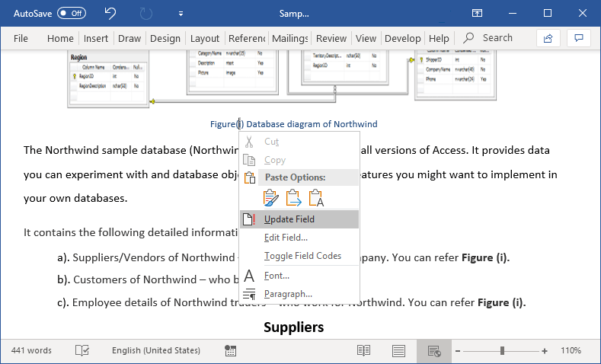Image resolution: width=601 pixels, height=364 pixels.
Task: Click Update Field in context menu
Action: (289, 219)
